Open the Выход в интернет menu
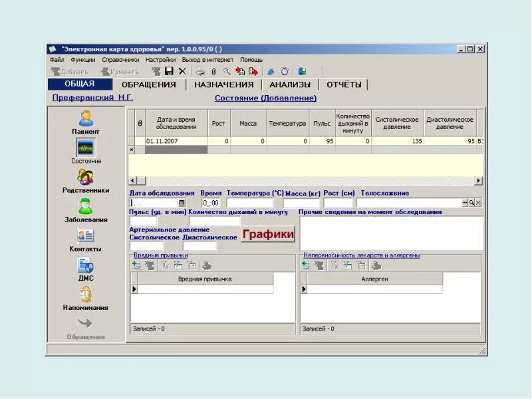532x399 pixels. tap(207, 60)
